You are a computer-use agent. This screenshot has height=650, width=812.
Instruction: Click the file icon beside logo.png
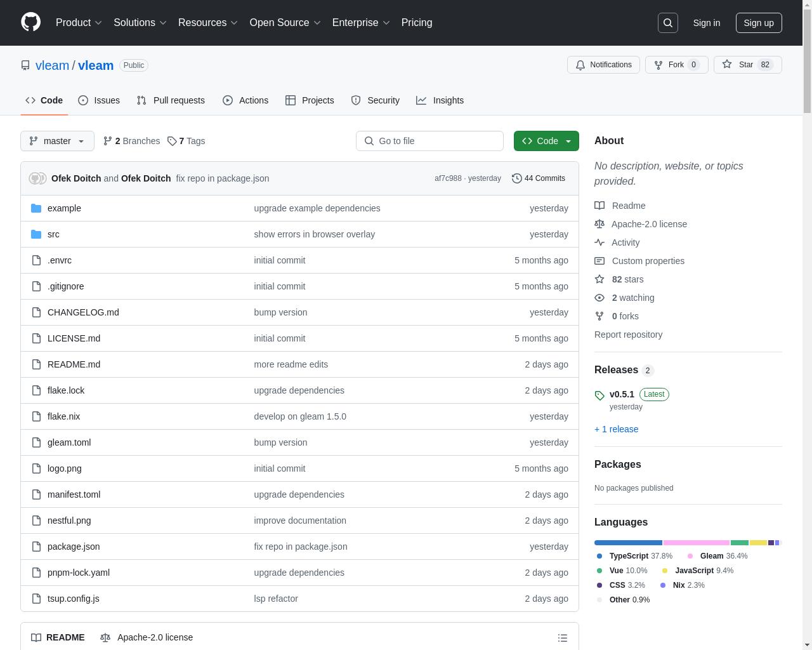(36, 468)
